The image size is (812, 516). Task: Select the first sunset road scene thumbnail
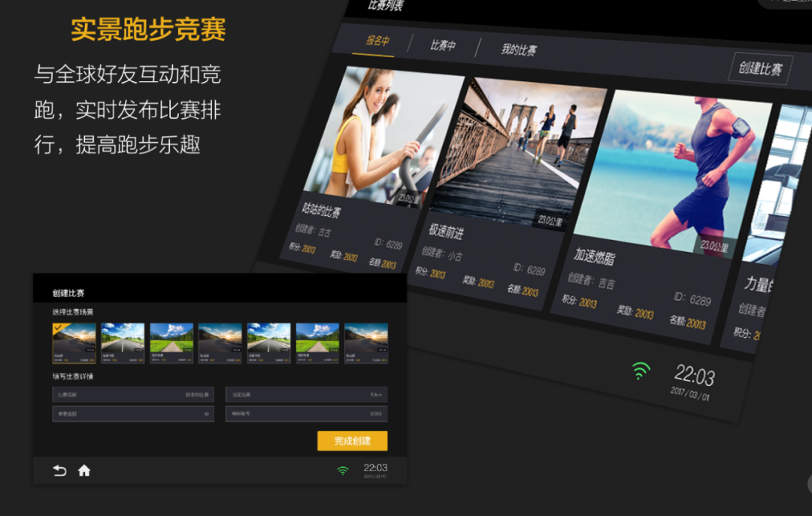(x=74, y=343)
